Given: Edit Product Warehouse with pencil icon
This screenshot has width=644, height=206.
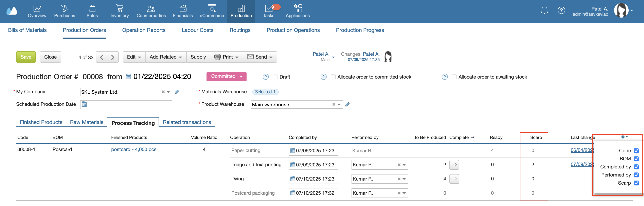Looking at the screenshot, I should coord(347,104).
